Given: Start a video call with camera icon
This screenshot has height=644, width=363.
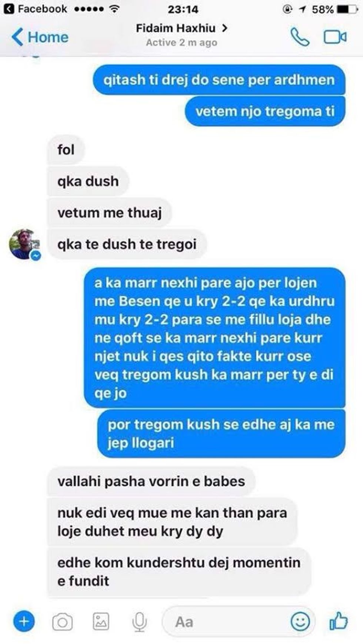Looking at the screenshot, I should click(x=335, y=37).
